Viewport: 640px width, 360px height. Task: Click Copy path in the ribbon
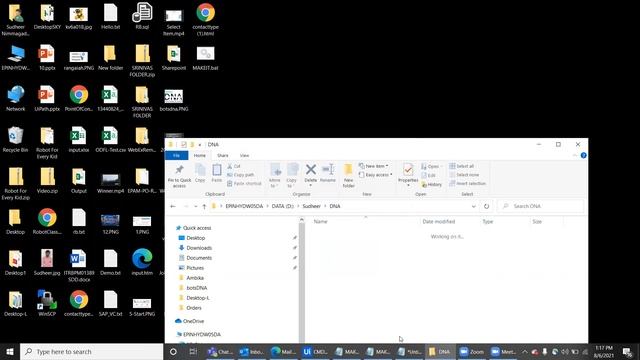point(241,175)
